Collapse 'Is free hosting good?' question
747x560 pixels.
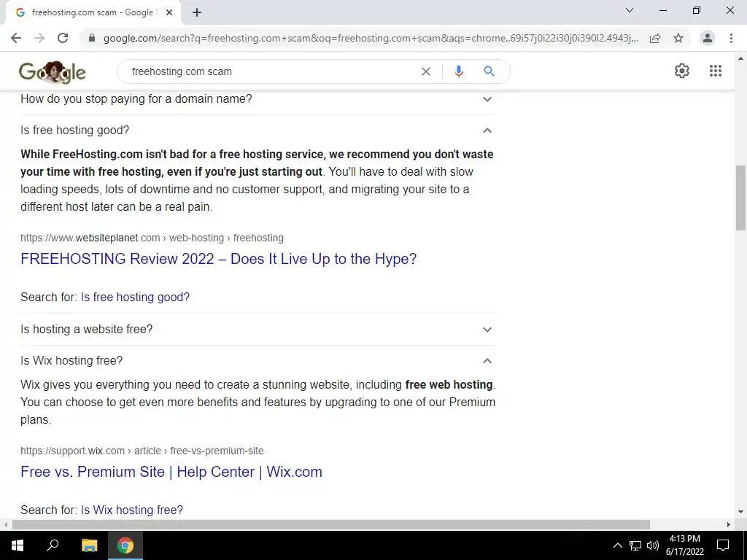click(x=258, y=131)
